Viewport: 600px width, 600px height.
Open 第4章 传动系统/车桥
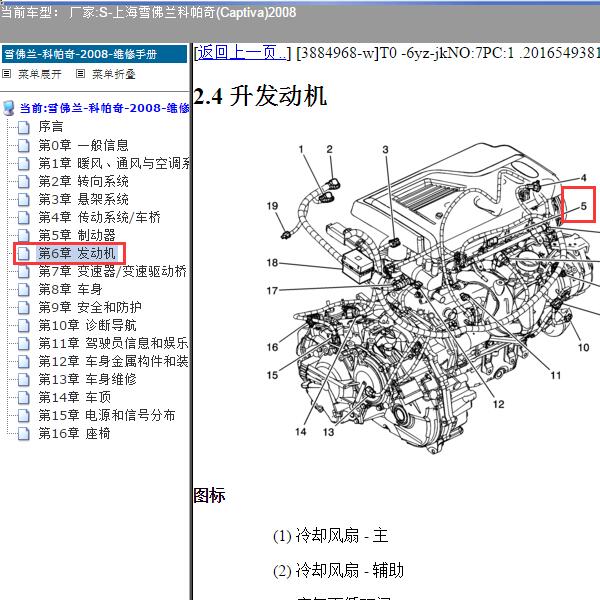click(x=99, y=217)
